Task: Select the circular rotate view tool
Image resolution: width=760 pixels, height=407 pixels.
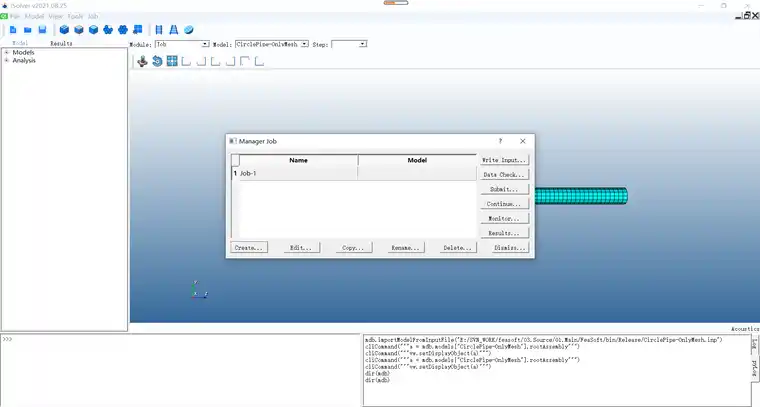Action: tap(157, 62)
